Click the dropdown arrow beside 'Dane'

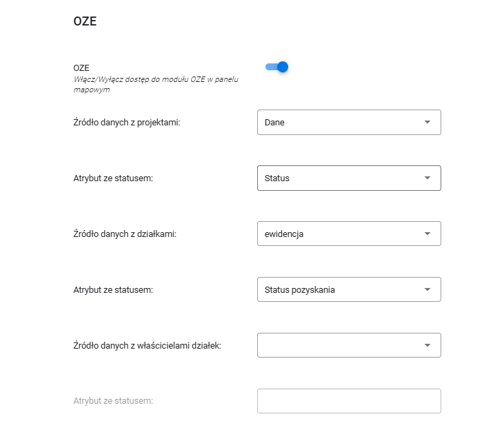[427, 122]
